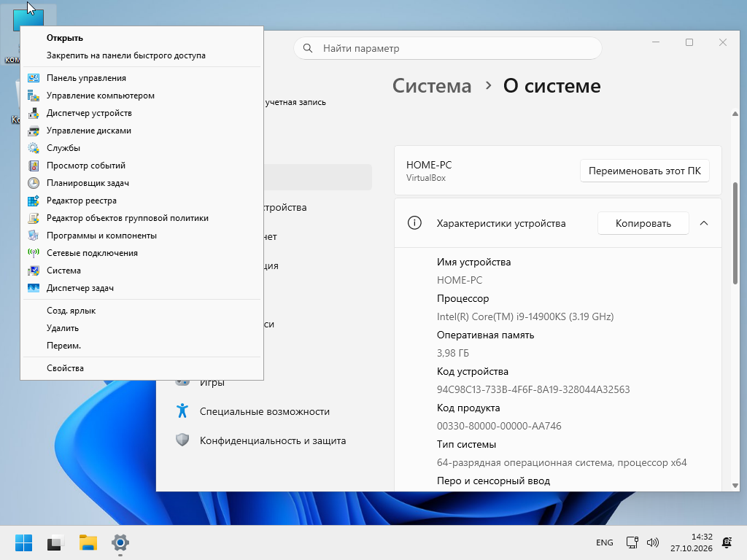Click the icon next to Управление компьютером

click(34, 96)
